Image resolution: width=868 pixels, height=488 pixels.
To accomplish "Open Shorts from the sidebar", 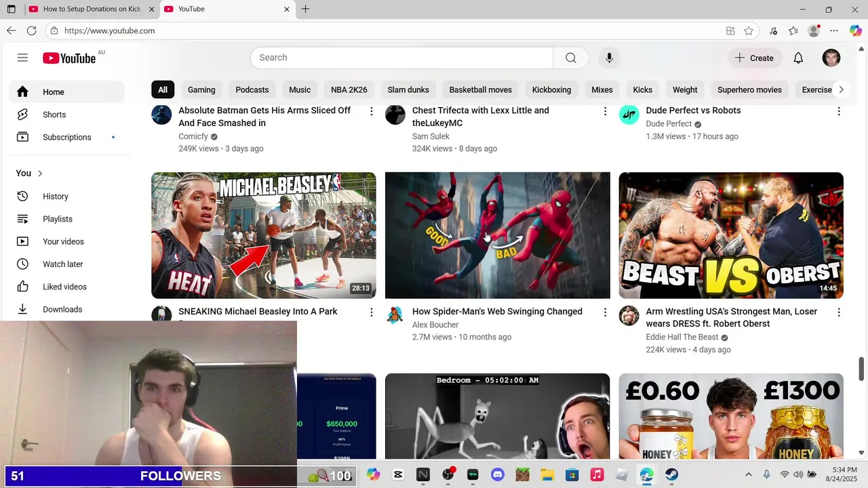I will click(x=66, y=115).
